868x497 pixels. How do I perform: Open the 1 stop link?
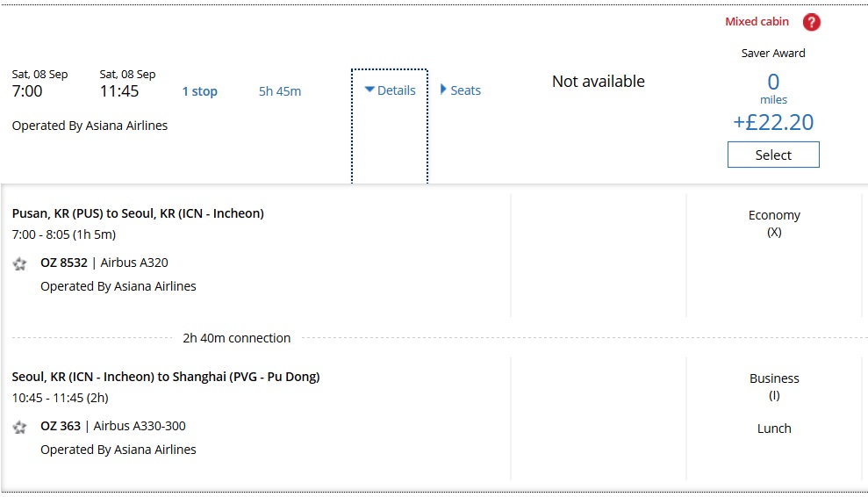pyautogui.click(x=199, y=91)
